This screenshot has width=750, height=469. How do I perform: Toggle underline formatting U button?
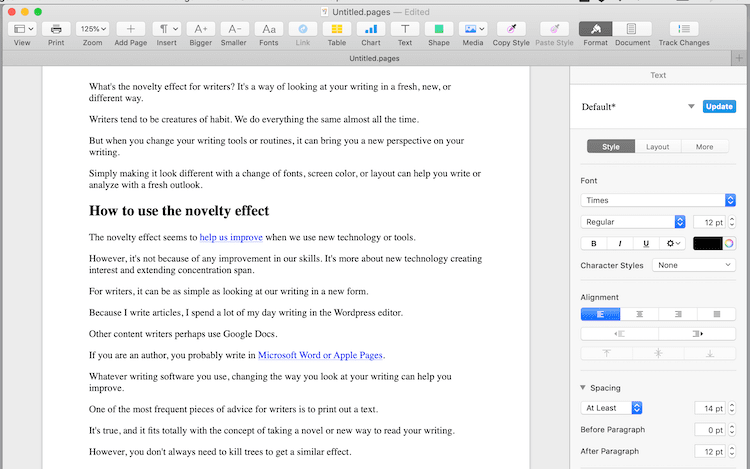point(646,243)
